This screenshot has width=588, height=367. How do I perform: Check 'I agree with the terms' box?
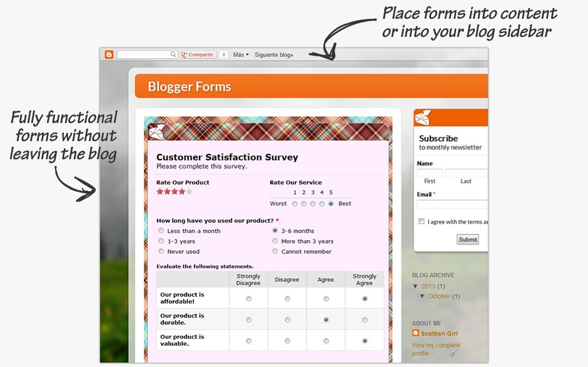coord(422,221)
